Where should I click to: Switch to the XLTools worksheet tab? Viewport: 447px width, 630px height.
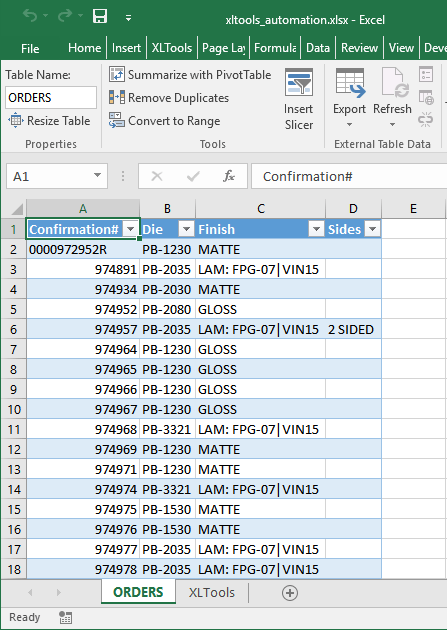click(x=212, y=592)
